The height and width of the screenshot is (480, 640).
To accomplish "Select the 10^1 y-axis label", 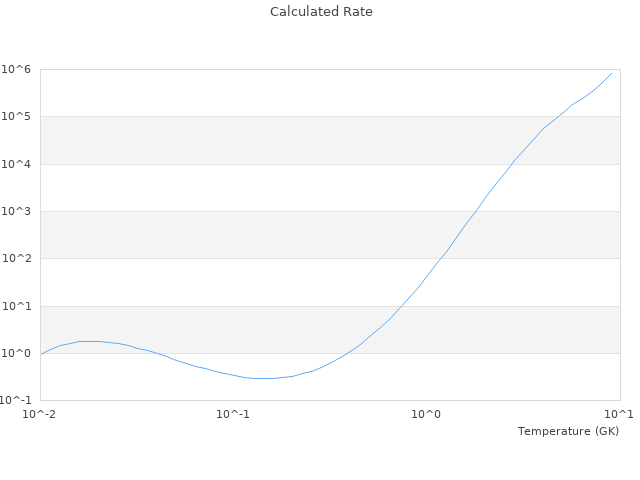I will pos(17,306).
